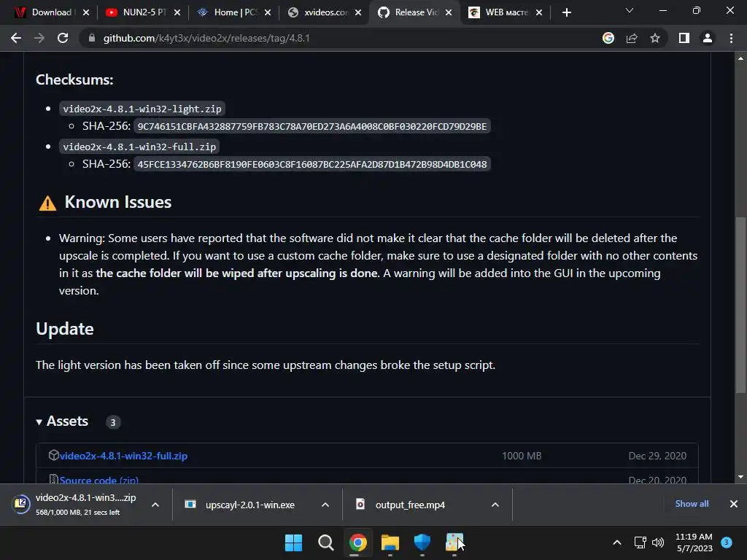The image size is (747, 560).
Task: Show all downloads
Action: pyautogui.click(x=692, y=504)
